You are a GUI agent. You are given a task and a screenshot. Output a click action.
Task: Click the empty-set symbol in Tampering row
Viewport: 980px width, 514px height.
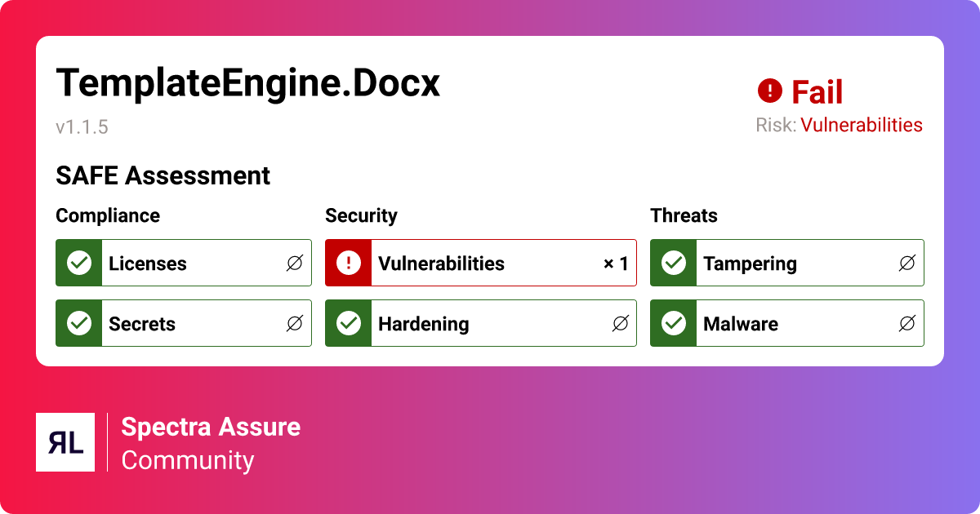906,264
